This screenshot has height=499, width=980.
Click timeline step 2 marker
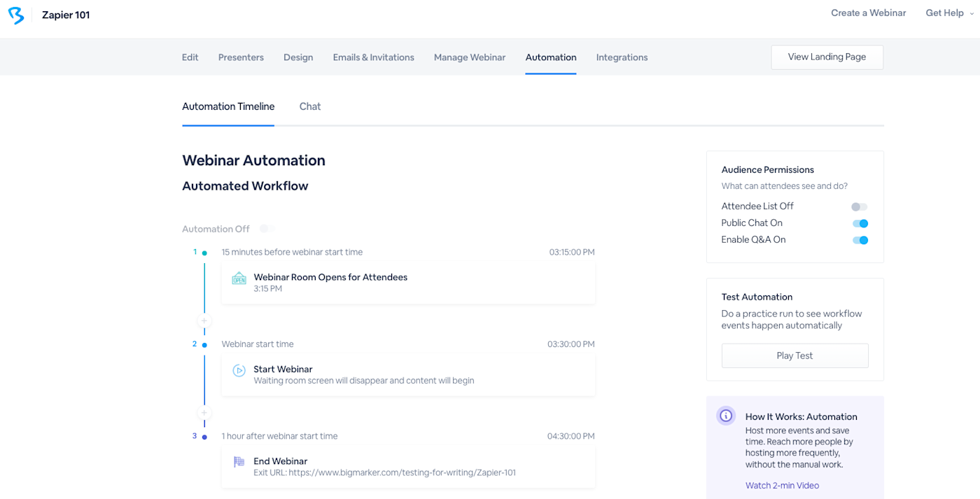tap(204, 345)
